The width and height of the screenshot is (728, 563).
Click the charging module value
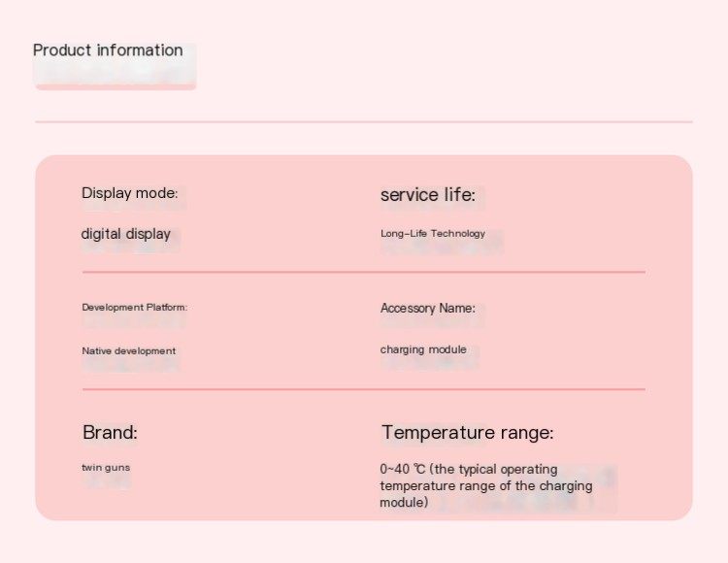[423, 349]
